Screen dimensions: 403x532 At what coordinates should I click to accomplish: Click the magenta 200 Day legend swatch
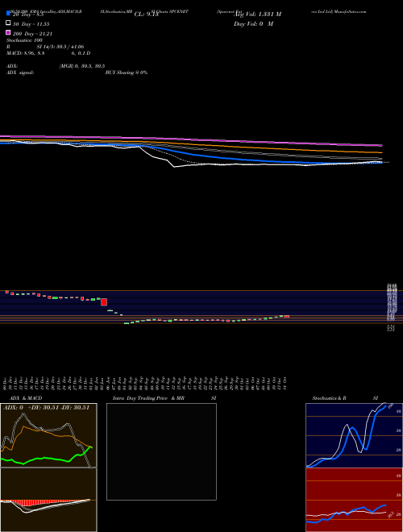click(8, 32)
